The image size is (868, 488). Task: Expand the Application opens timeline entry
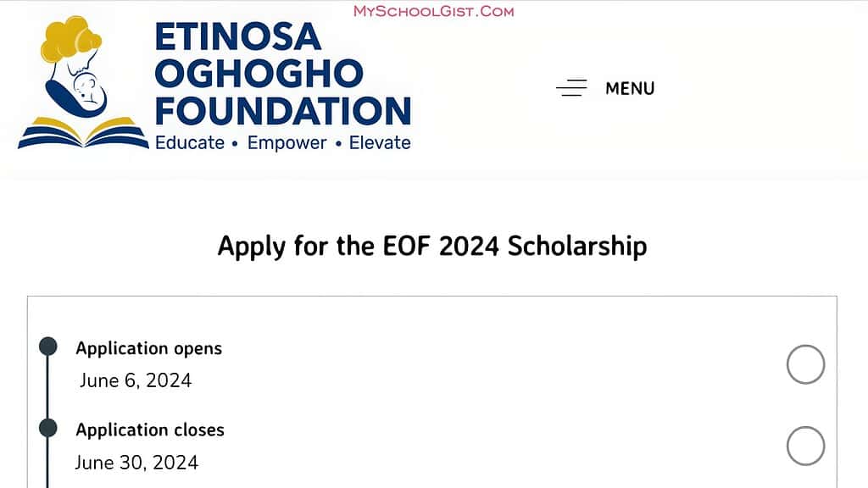149,348
